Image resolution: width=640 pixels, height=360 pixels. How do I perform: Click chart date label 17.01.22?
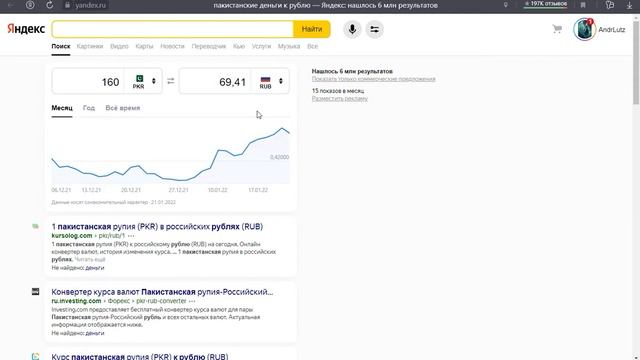pyautogui.click(x=258, y=190)
